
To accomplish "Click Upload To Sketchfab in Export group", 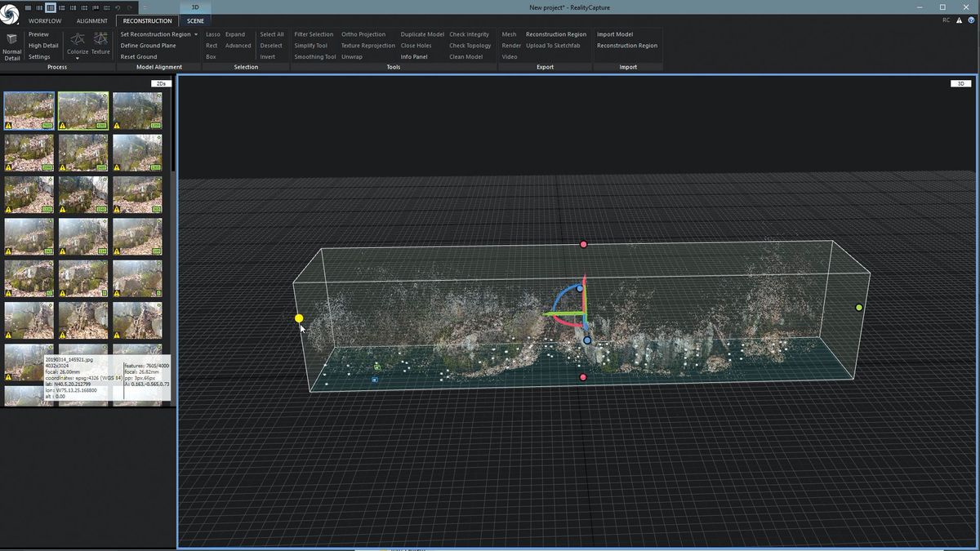I will pyautogui.click(x=555, y=46).
